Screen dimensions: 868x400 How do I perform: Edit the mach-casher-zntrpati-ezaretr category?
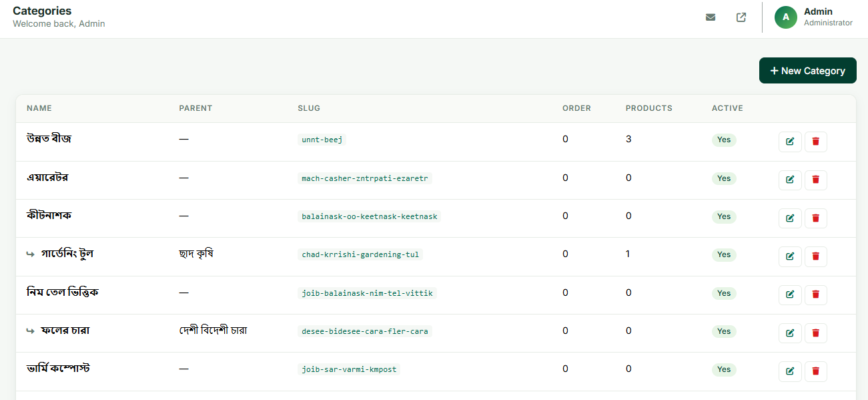[x=790, y=180]
